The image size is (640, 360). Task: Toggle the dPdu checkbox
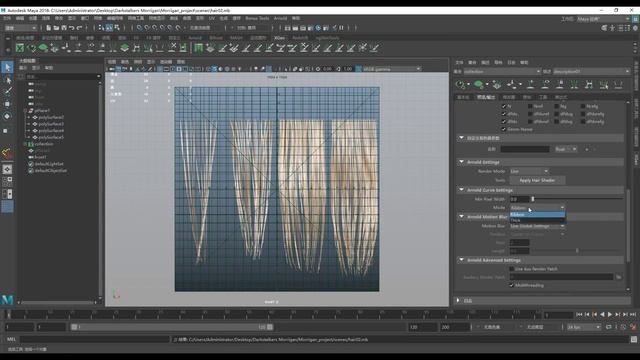504,114
